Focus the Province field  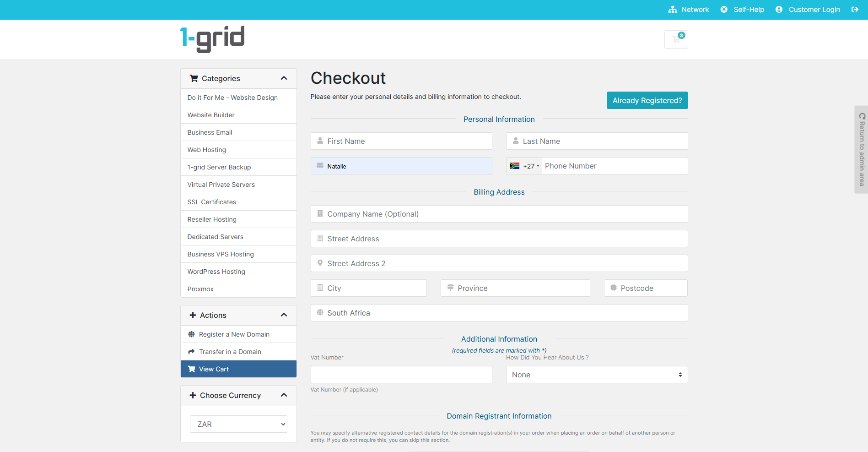(x=515, y=288)
